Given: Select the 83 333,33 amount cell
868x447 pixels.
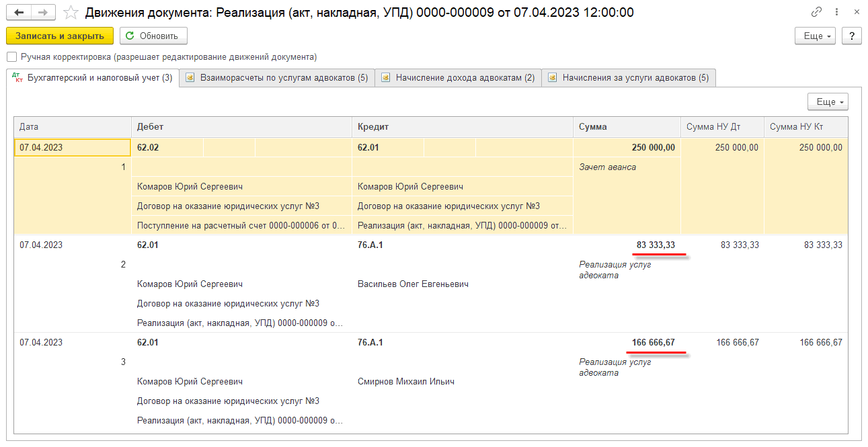Looking at the screenshot, I should pos(656,245).
